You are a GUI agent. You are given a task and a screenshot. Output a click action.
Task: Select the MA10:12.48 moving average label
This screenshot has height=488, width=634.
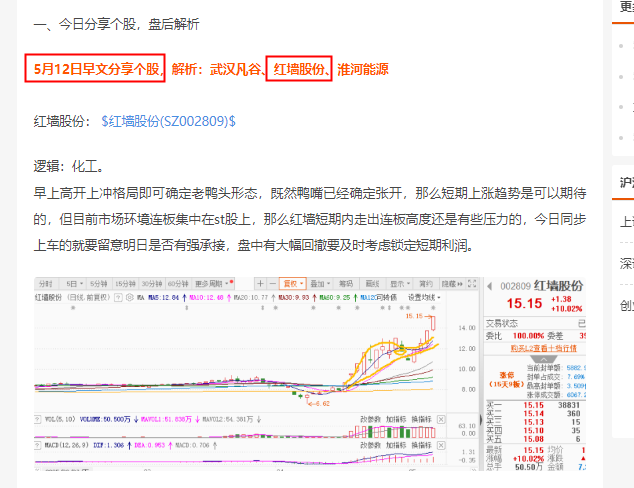[207, 298]
